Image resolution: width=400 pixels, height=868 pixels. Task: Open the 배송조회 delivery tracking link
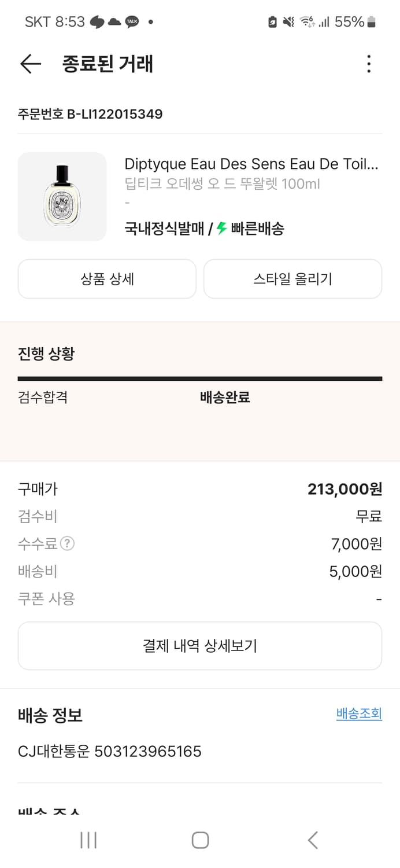pos(359,714)
